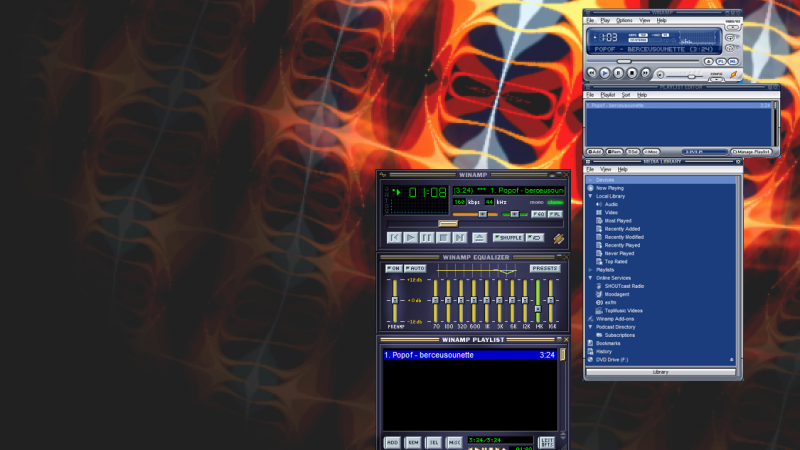Toggle repeat button beside Shuffle
Screen dimensions: 800x450
535,238
